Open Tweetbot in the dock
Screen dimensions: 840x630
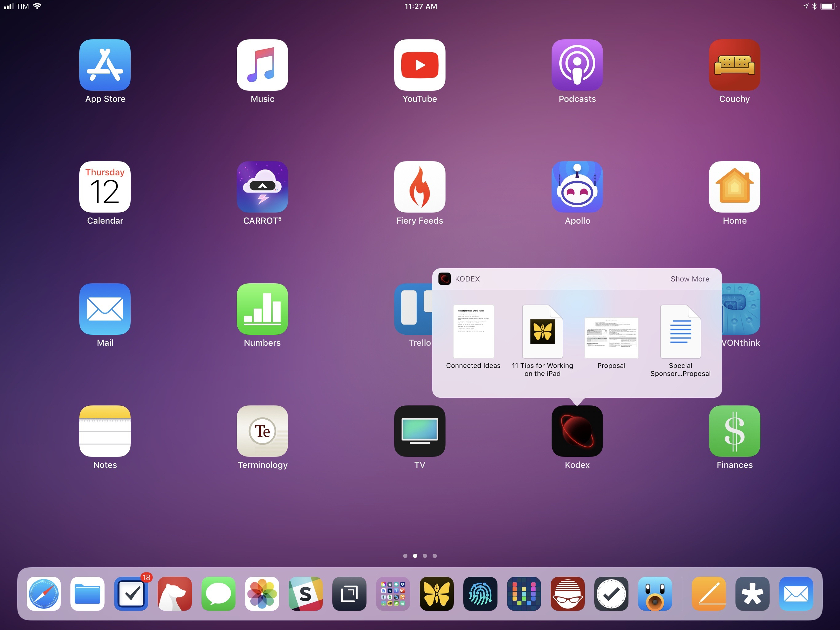pos(655,593)
